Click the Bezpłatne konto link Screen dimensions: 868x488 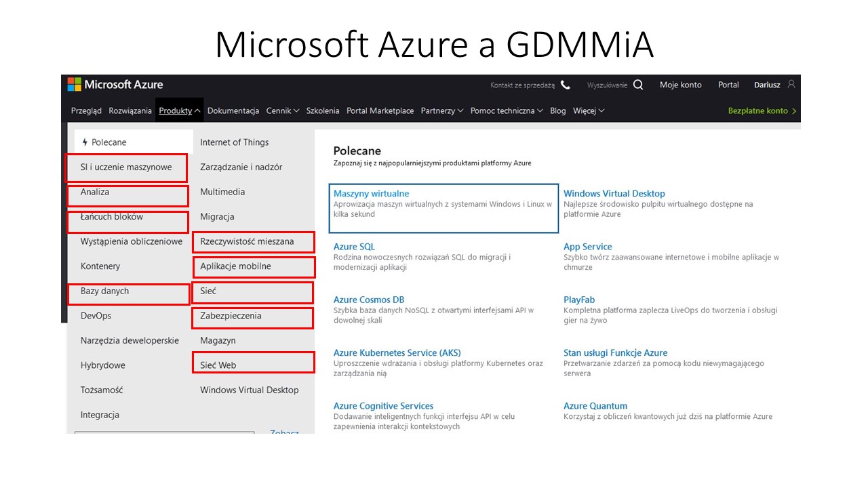[x=762, y=110]
